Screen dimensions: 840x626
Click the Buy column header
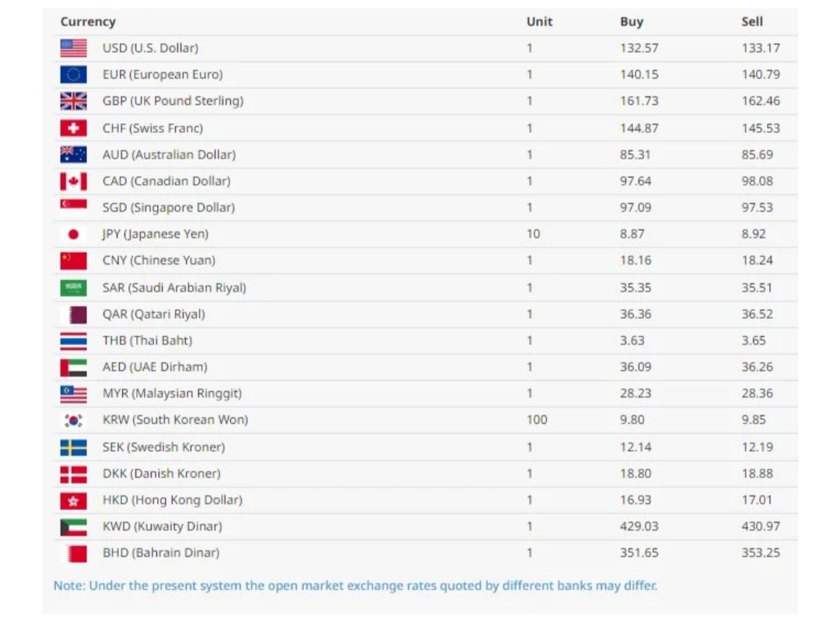point(632,22)
